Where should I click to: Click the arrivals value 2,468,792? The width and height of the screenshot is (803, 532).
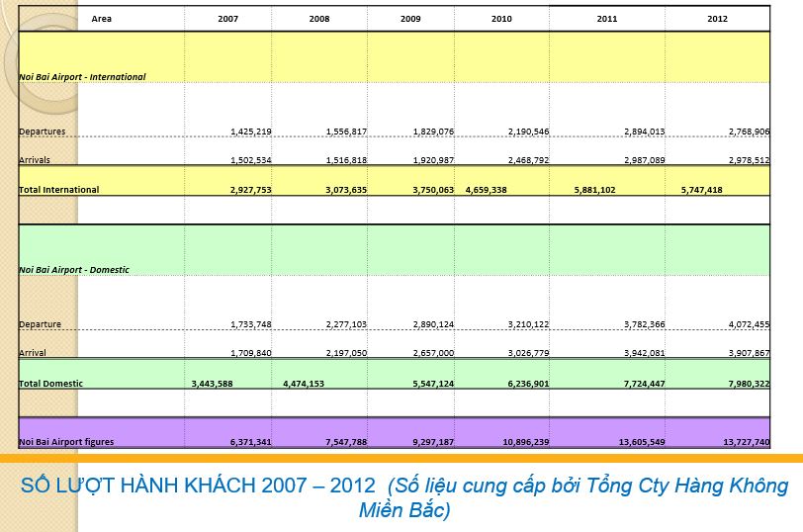click(x=528, y=160)
